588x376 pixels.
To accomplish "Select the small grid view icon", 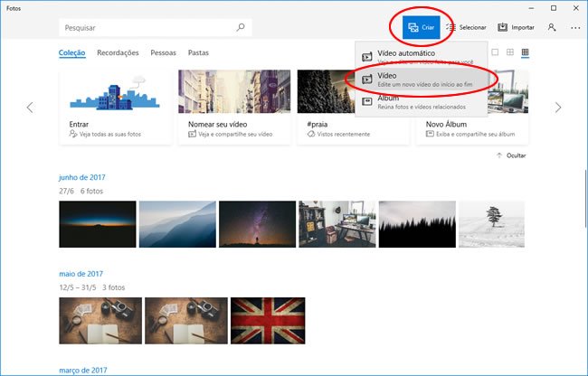I will click(x=525, y=53).
